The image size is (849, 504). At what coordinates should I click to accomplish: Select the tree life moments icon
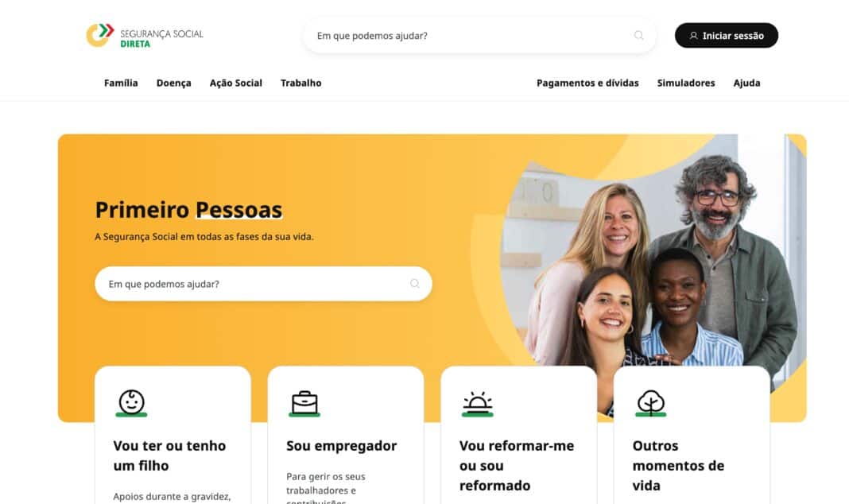point(651,403)
